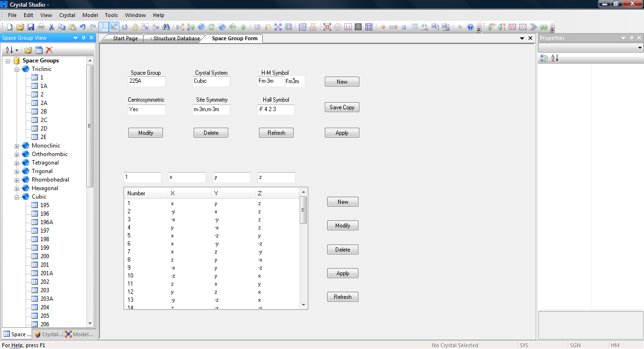The image size is (644, 349).
Task: Click the alphabetical sort icon in Properties panel
Action: (555, 58)
